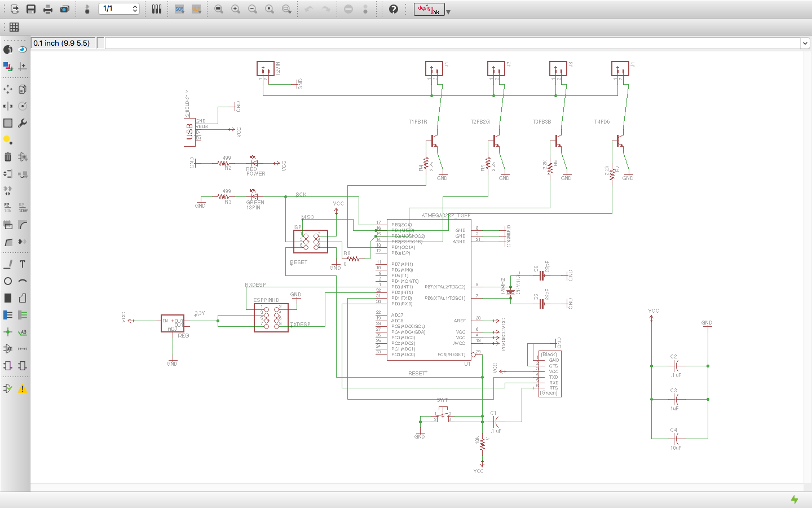Select the Rotate tool

[23, 106]
